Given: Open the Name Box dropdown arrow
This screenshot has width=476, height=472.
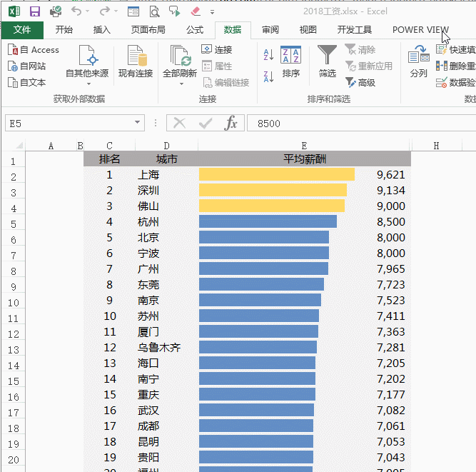Looking at the screenshot, I should coord(138,124).
